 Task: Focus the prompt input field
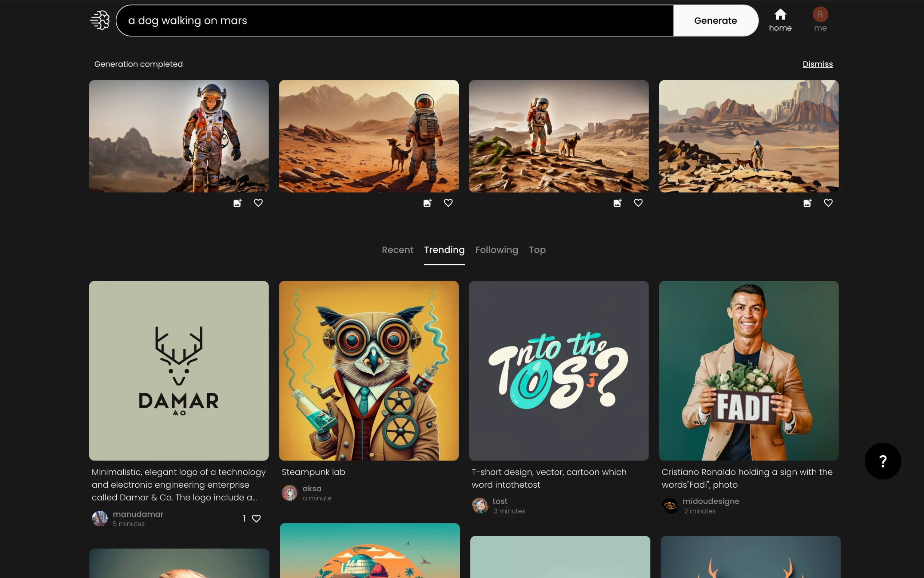pyautogui.click(x=395, y=21)
